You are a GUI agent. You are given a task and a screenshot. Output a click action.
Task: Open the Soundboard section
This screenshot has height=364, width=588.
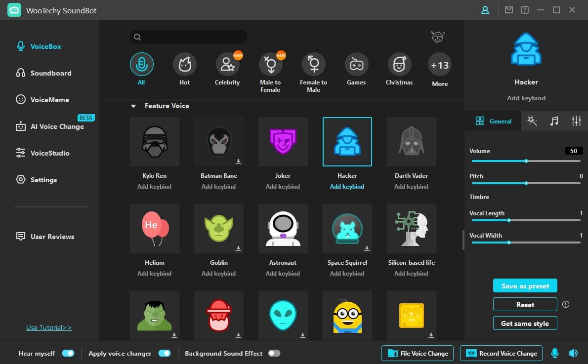coord(50,73)
